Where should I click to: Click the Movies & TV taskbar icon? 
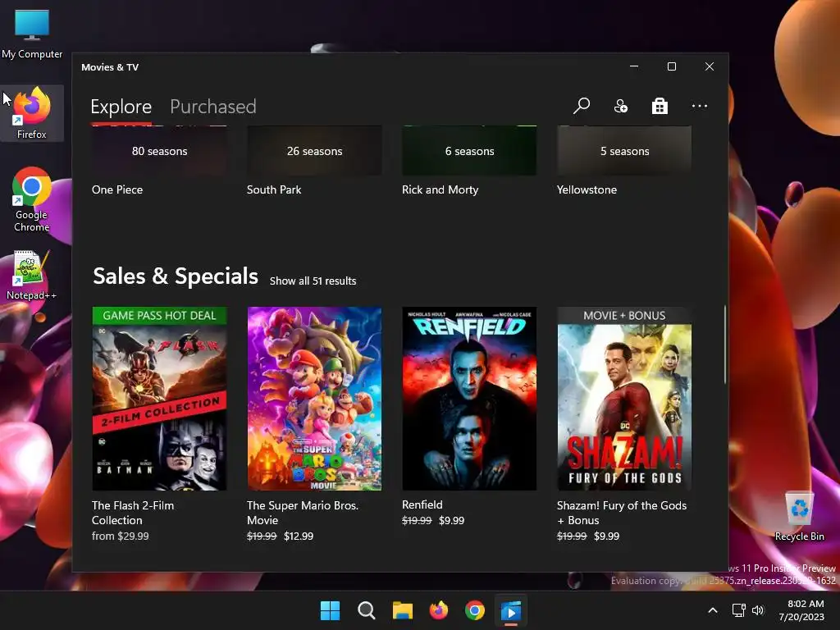(x=511, y=610)
